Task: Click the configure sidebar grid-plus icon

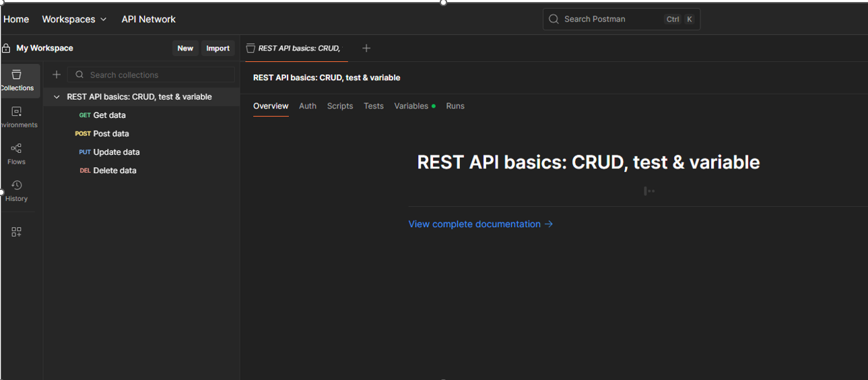Action: [x=16, y=232]
